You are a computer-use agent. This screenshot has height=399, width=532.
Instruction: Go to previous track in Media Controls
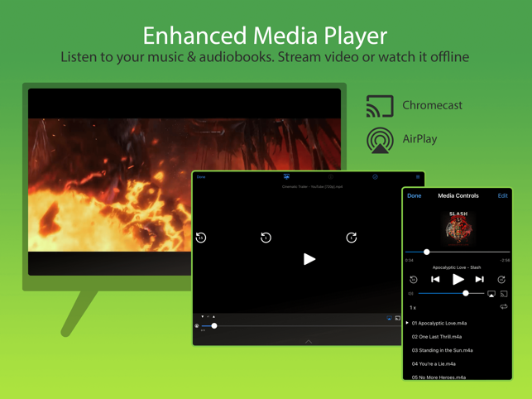[x=435, y=279]
